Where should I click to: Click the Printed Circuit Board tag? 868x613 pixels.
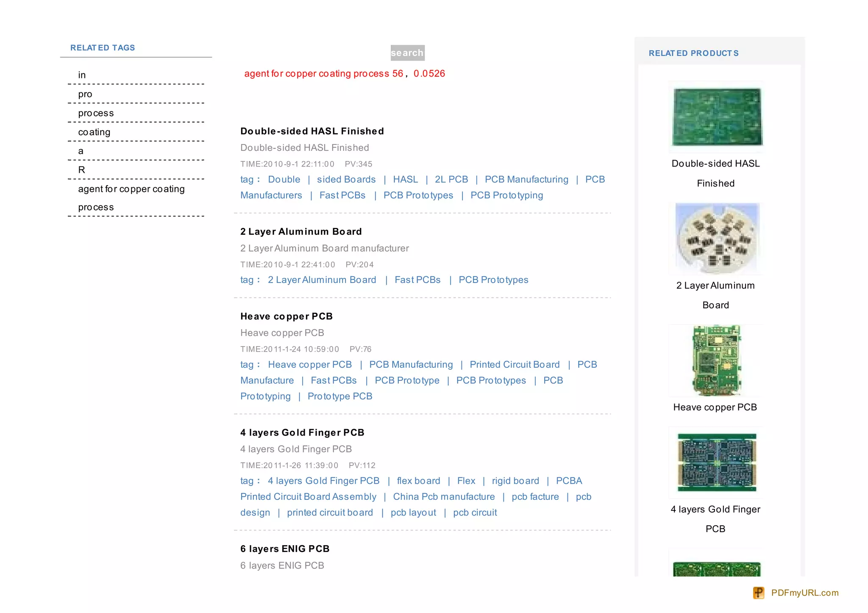pos(515,365)
